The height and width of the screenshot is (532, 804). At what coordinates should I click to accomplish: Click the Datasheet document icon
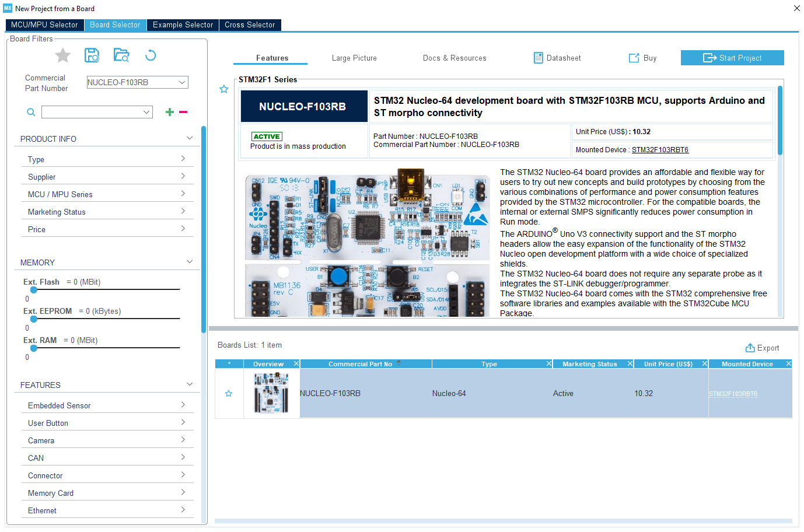click(x=538, y=58)
